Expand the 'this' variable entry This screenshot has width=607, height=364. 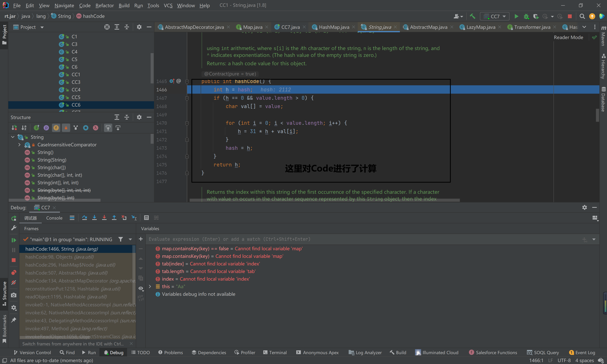[x=150, y=286]
